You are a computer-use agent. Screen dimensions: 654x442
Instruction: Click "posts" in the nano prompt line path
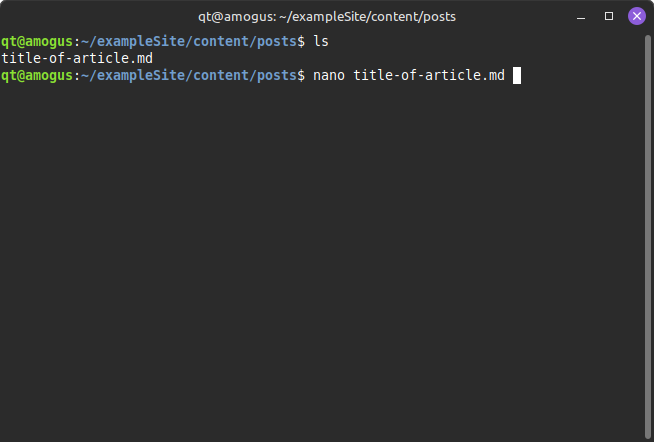click(x=278, y=75)
